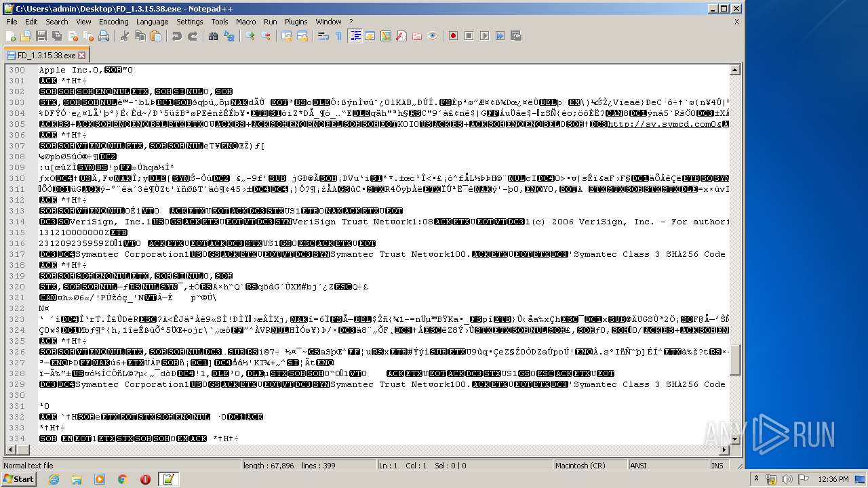
Task: Click the Undo arrow icon
Action: click(x=177, y=36)
